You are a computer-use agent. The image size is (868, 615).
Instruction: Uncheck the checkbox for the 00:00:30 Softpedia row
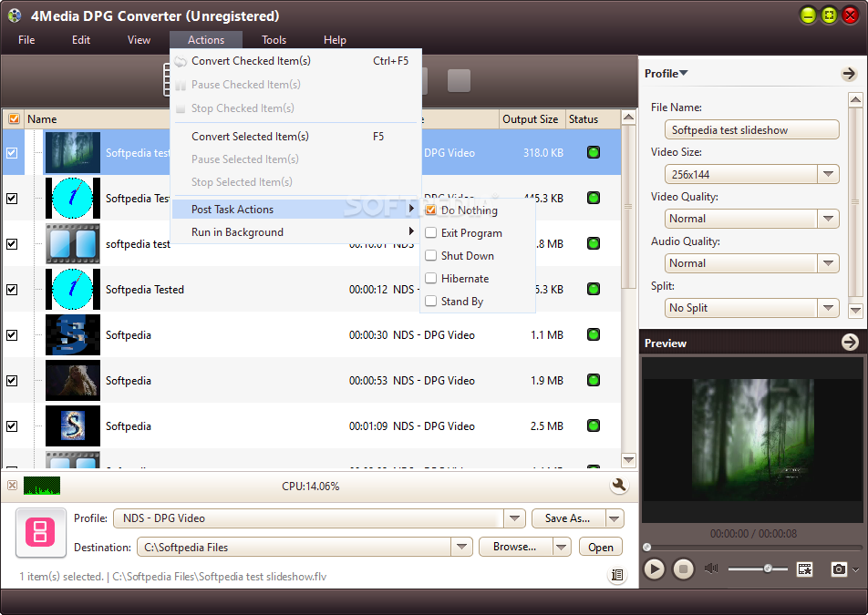(12, 335)
